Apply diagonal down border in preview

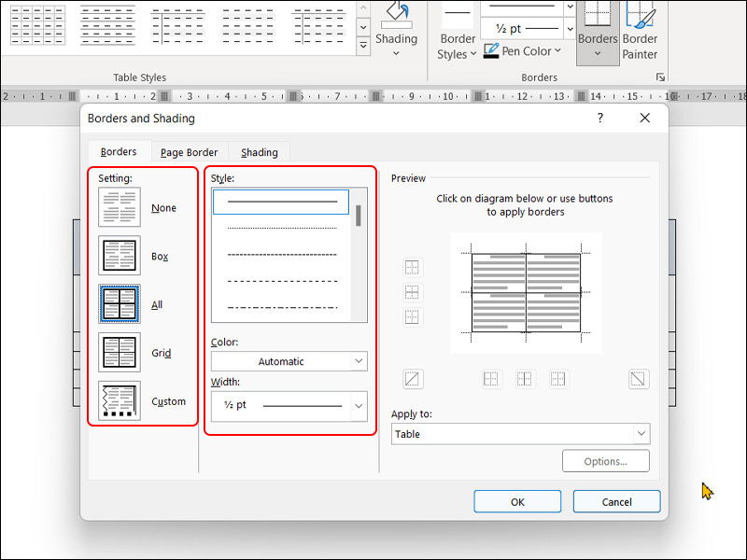point(639,379)
